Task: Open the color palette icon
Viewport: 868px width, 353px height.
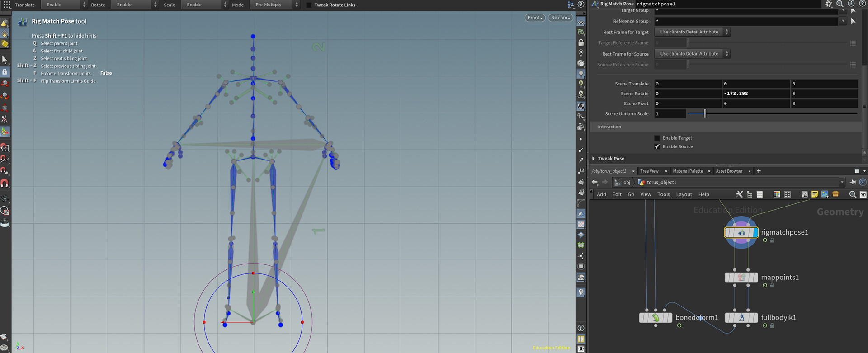Action: coord(777,194)
